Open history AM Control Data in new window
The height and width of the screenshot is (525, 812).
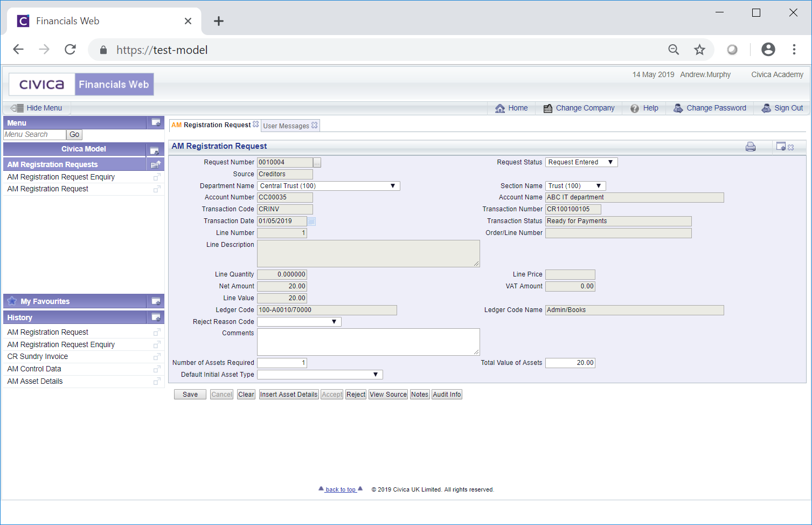pyautogui.click(x=157, y=369)
